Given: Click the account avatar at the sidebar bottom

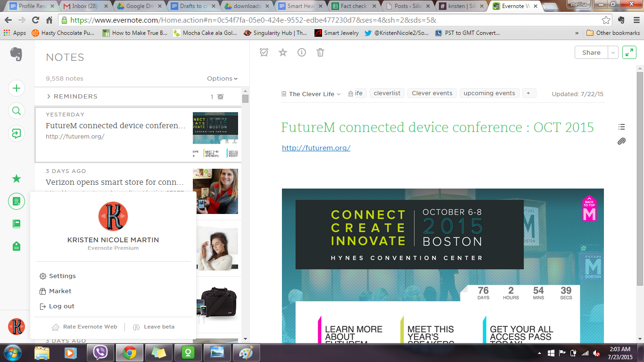Looking at the screenshot, I should coord(17,327).
